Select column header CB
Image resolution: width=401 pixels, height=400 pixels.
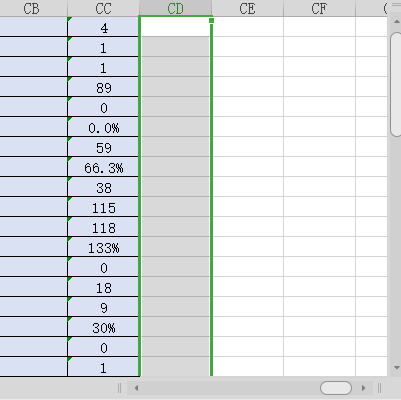click(x=31, y=8)
